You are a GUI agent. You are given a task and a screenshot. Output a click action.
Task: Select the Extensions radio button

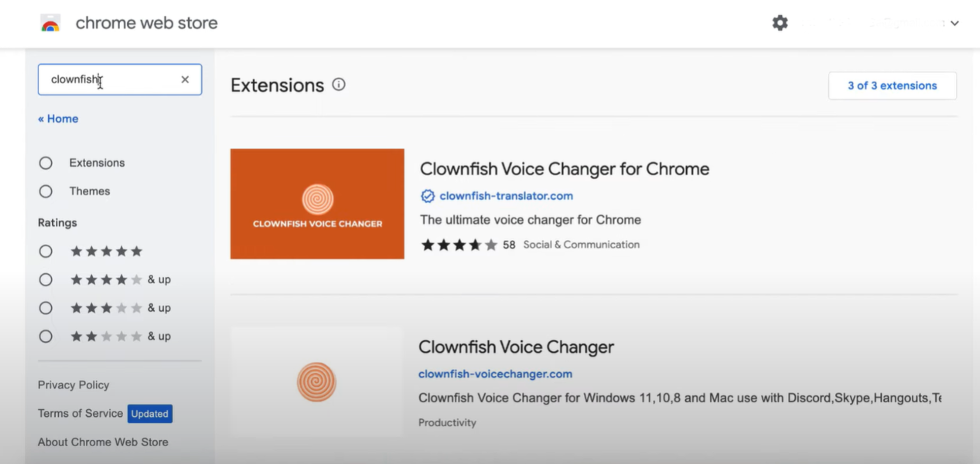pyautogui.click(x=46, y=163)
